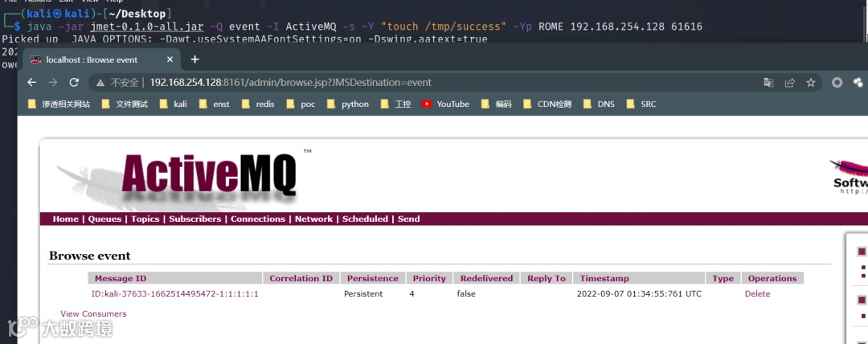Click the Reply To column header

[x=547, y=278]
